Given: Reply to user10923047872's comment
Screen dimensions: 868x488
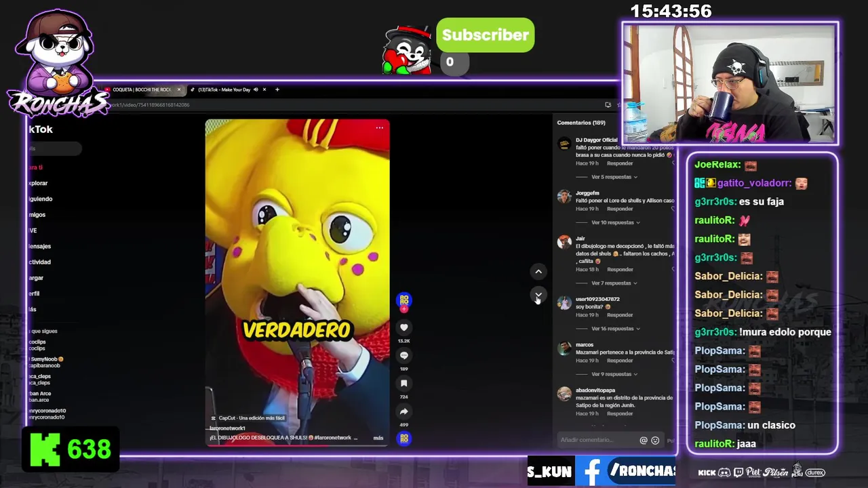Looking at the screenshot, I should [620, 314].
